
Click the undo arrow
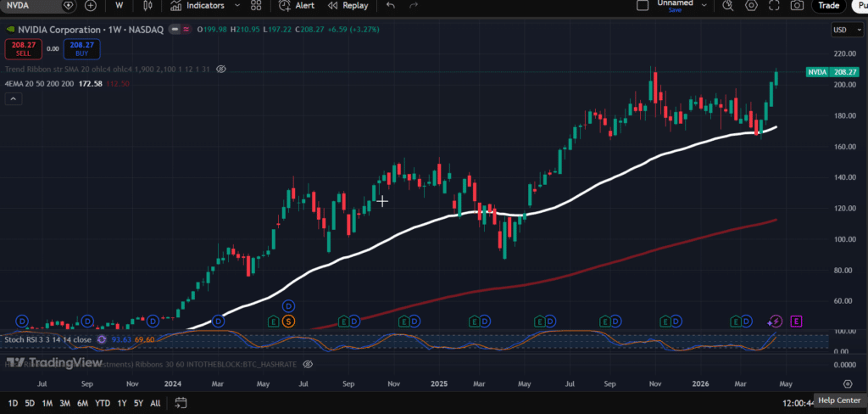click(x=390, y=6)
